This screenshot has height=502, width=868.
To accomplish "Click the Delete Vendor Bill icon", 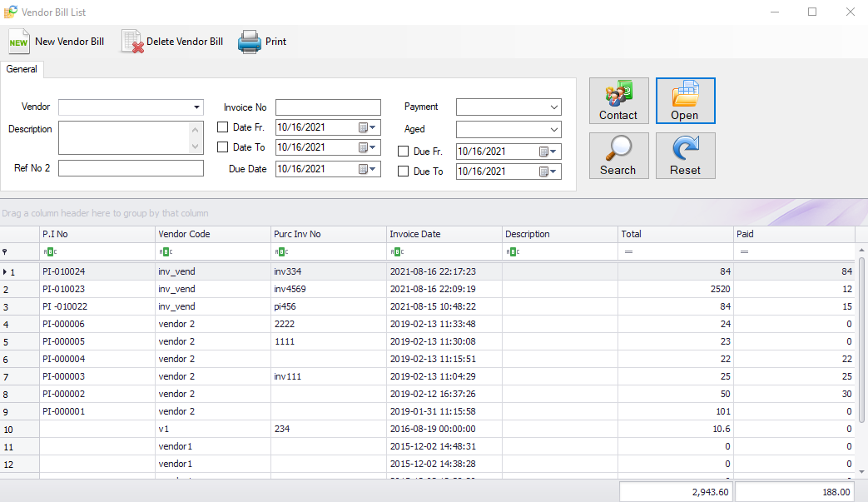I will (x=132, y=42).
